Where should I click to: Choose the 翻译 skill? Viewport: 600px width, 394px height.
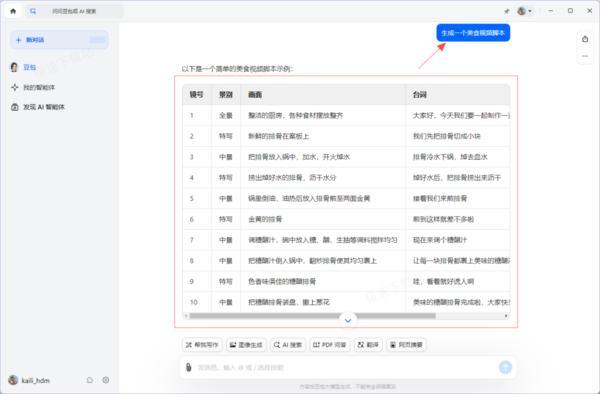tap(368, 345)
